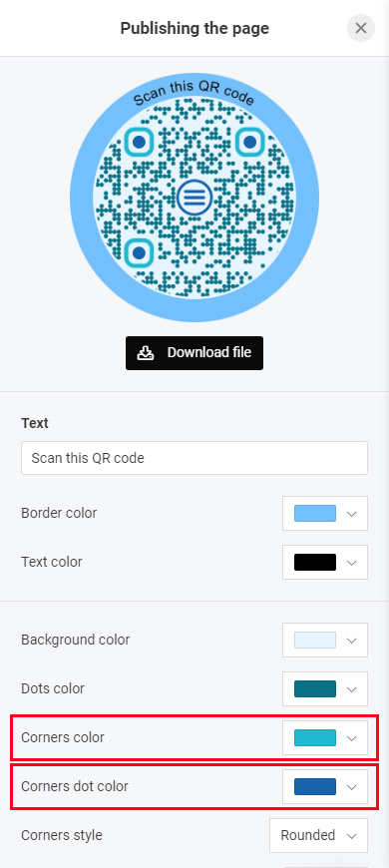The image size is (389, 868).
Task: Expand the Dots color chevron
Action: coord(351,688)
